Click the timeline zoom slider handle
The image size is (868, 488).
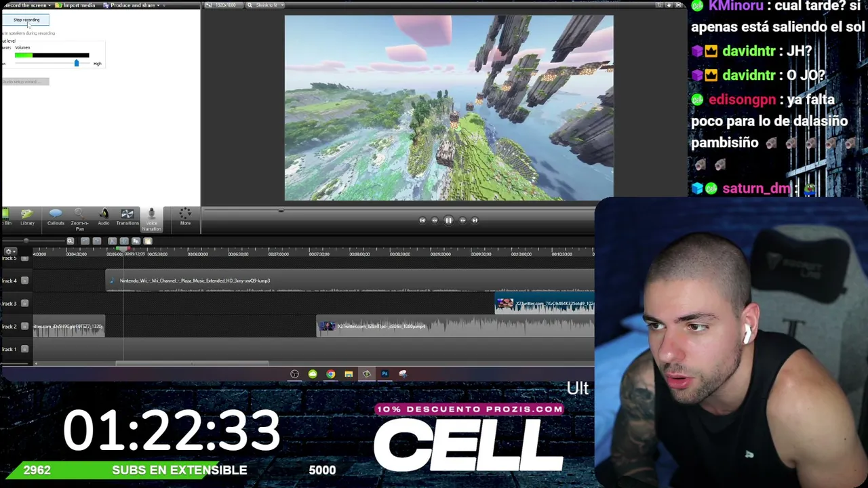[x=26, y=241]
